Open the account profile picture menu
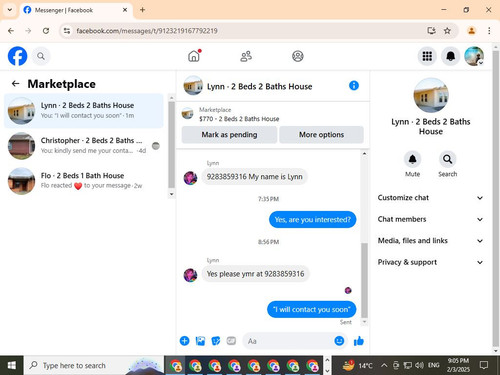The height and width of the screenshot is (375, 500). 474,56
